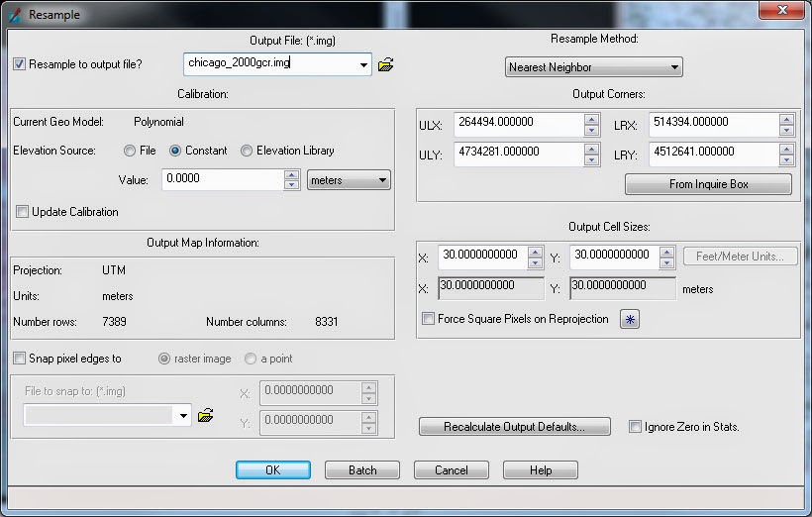Select Elevation Library radio button
Viewport: 812px width, 517px height.
(247, 151)
